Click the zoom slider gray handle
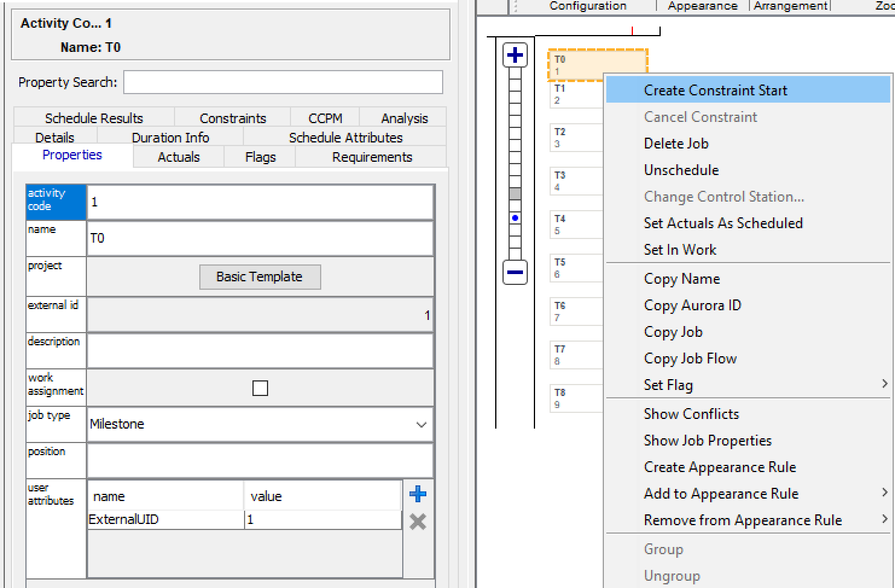This screenshot has width=895, height=588. pyautogui.click(x=515, y=194)
